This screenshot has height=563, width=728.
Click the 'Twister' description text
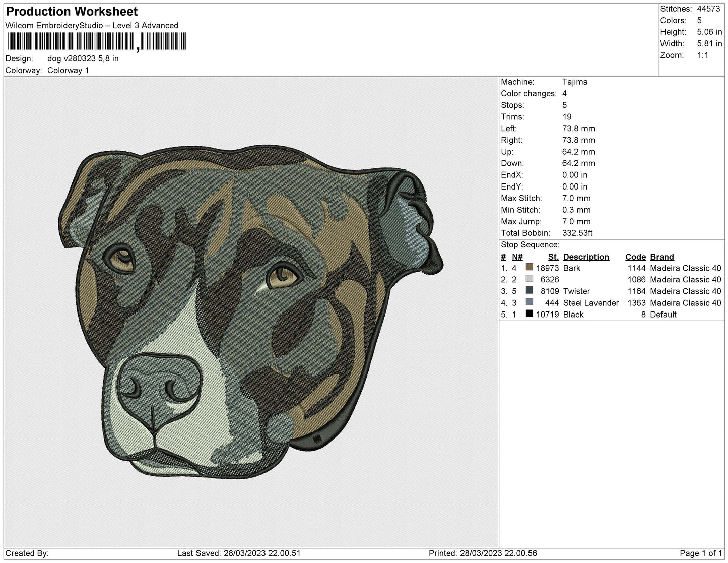tap(577, 291)
